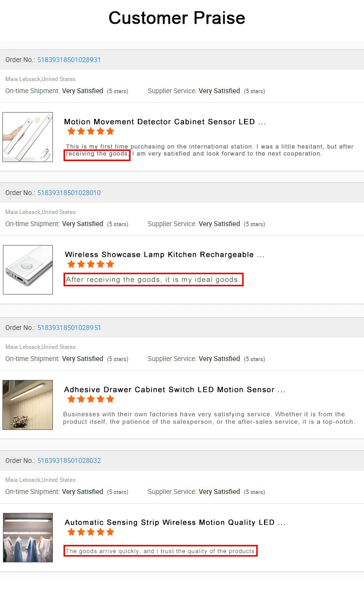
Task: Click the Adhesive Drawer Cabinet product thumbnail
Action: [28, 405]
